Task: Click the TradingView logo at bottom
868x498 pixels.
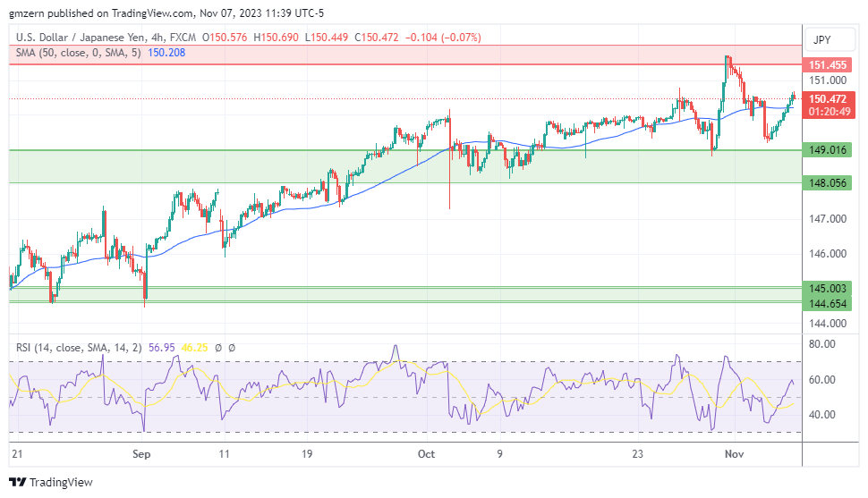Action: (51, 482)
